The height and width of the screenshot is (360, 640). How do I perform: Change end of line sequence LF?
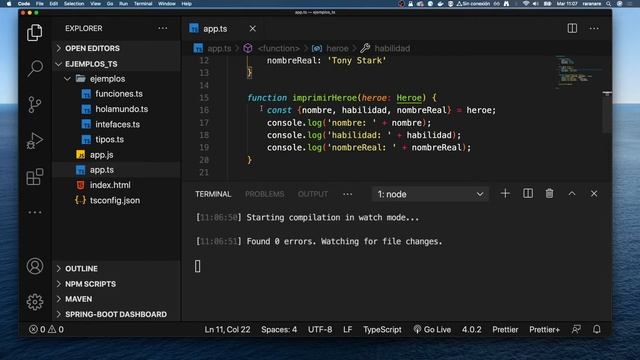[348, 329]
